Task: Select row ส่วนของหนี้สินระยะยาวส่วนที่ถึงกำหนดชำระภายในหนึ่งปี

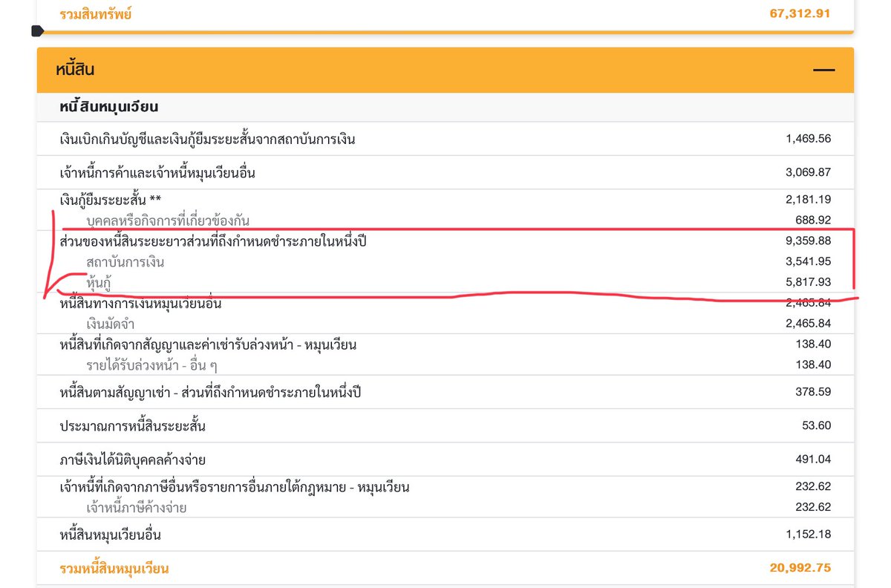Action: tap(446, 242)
